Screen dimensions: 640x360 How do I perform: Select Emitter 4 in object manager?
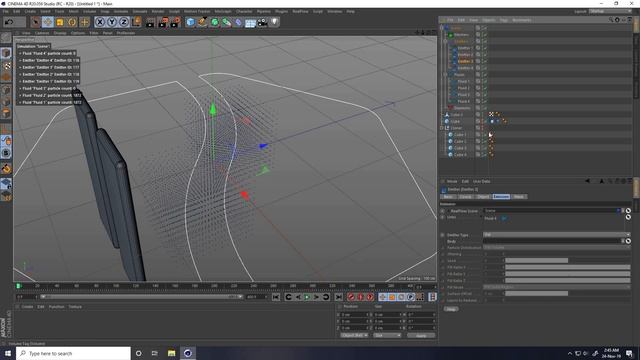[465, 68]
